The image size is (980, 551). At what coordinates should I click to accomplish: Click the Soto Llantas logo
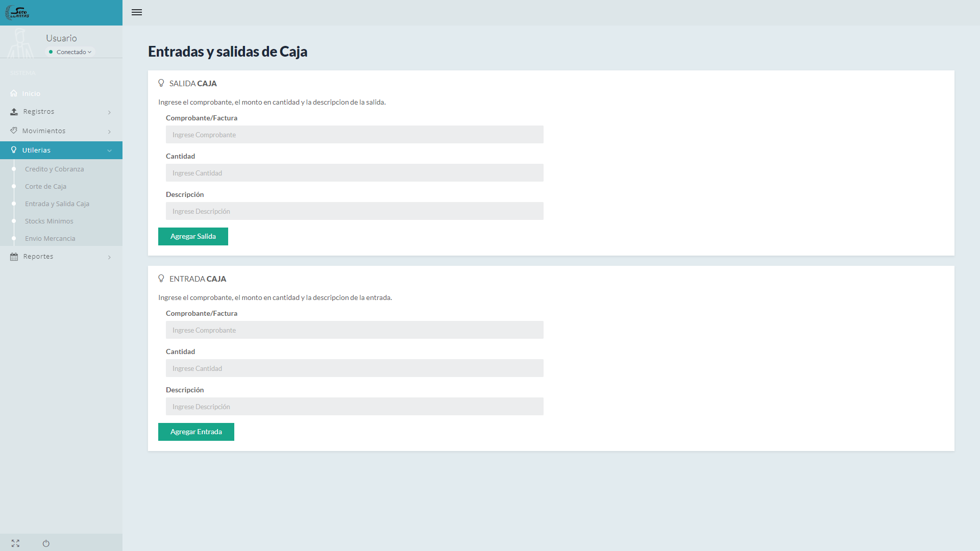tap(18, 12)
